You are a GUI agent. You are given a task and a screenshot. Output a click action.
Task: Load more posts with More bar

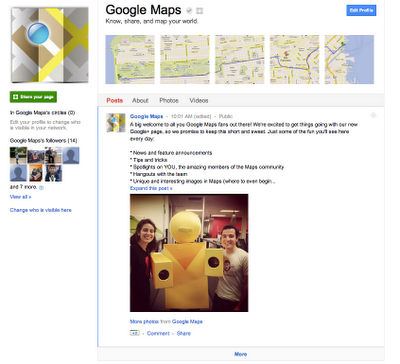point(241,354)
